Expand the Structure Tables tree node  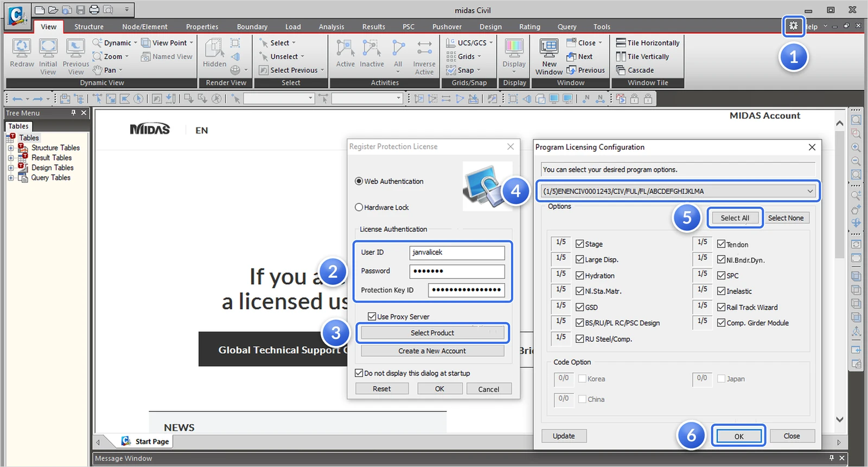pos(10,148)
